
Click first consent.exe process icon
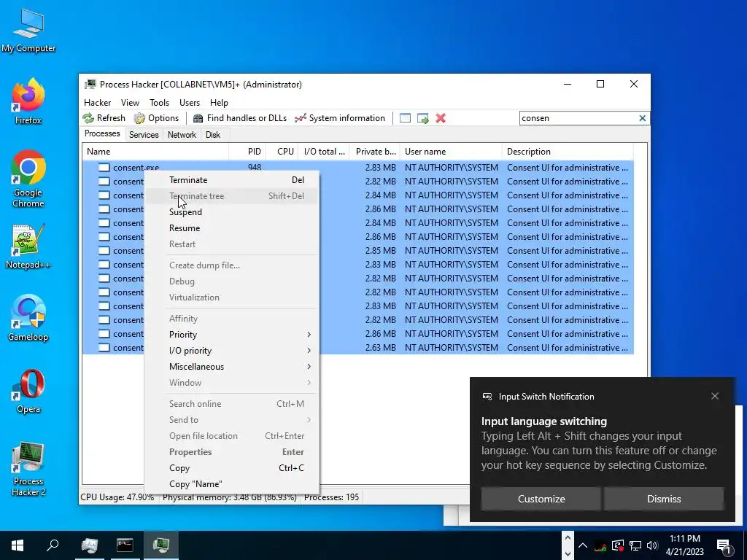(x=104, y=168)
